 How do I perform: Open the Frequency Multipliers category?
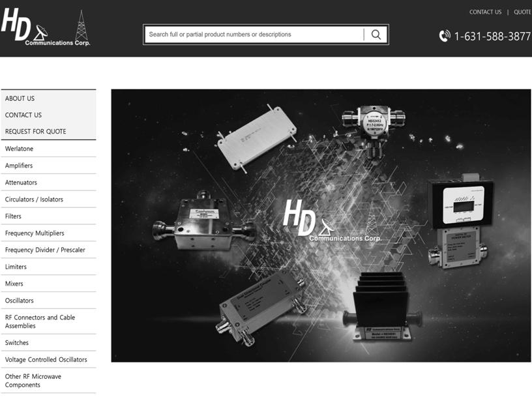pyautogui.click(x=48, y=233)
